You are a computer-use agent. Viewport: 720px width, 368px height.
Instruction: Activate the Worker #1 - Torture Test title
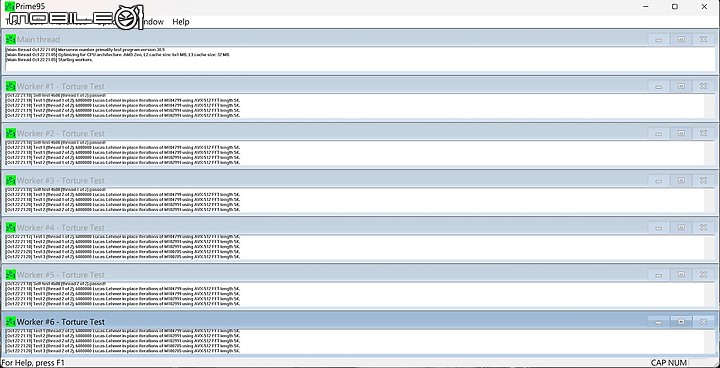pyautogui.click(x=61, y=86)
